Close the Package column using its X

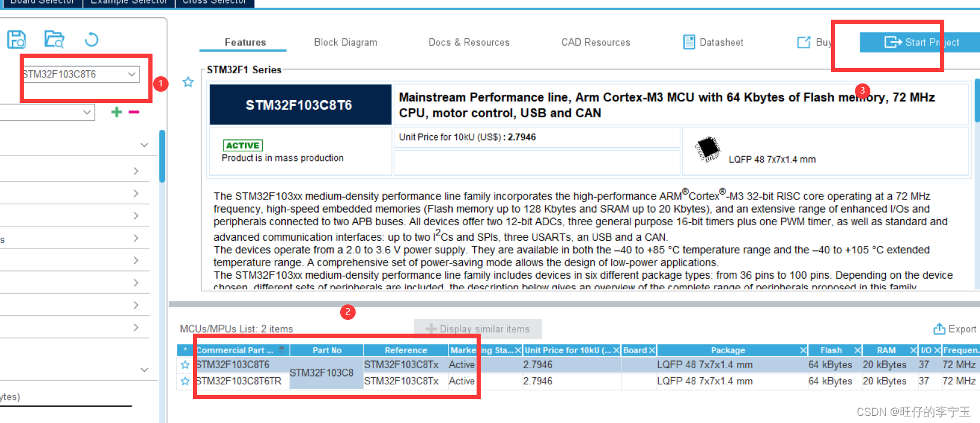point(803,350)
